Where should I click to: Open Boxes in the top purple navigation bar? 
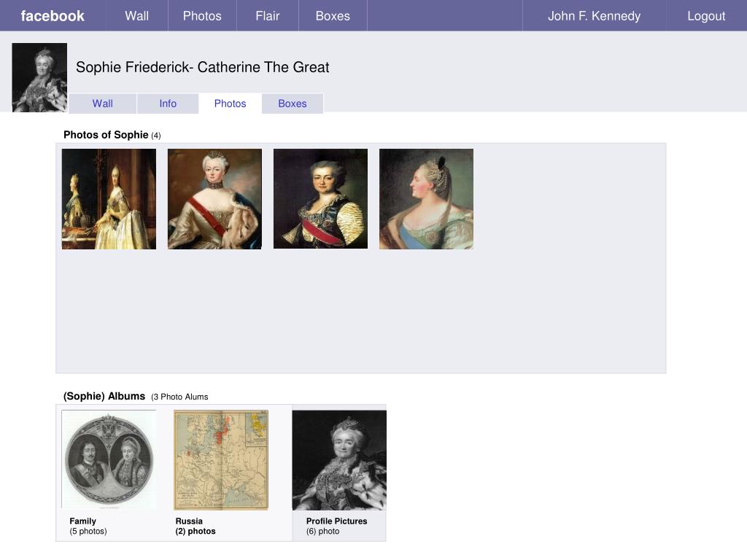point(333,16)
